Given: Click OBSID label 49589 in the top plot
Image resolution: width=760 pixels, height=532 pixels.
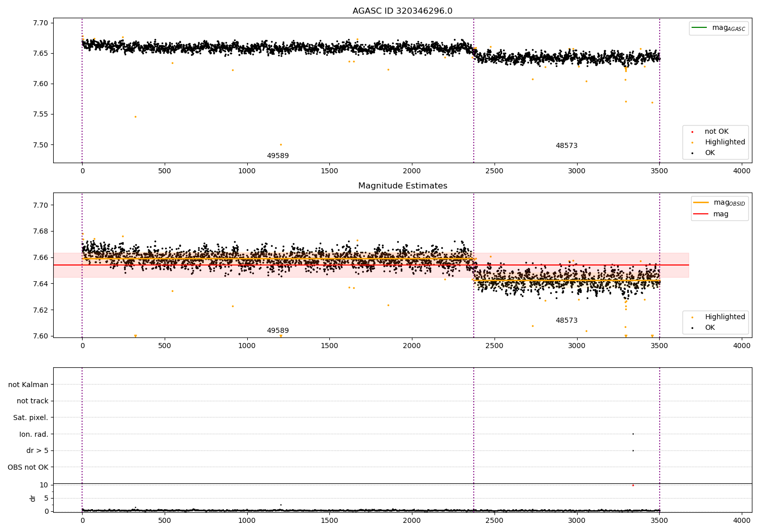Looking at the screenshot, I should tap(278, 156).
